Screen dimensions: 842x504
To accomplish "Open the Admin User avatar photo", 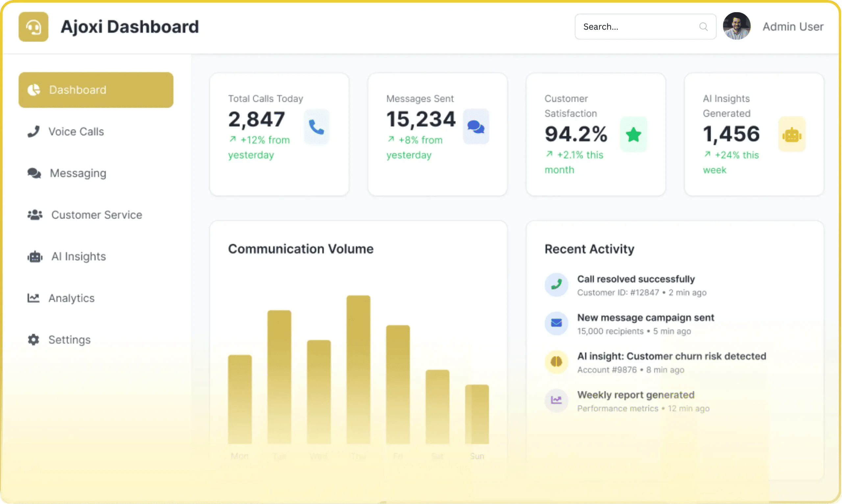I will pyautogui.click(x=736, y=26).
